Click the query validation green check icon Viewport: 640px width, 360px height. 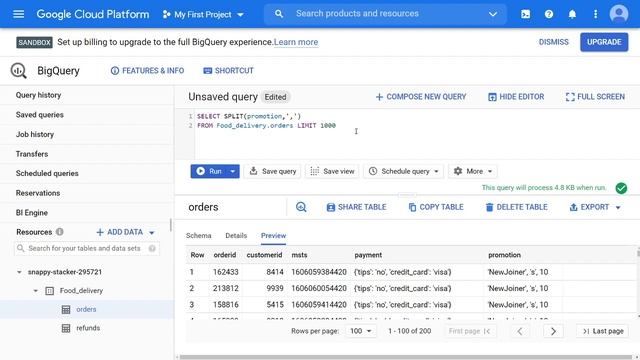(x=621, y=188)
